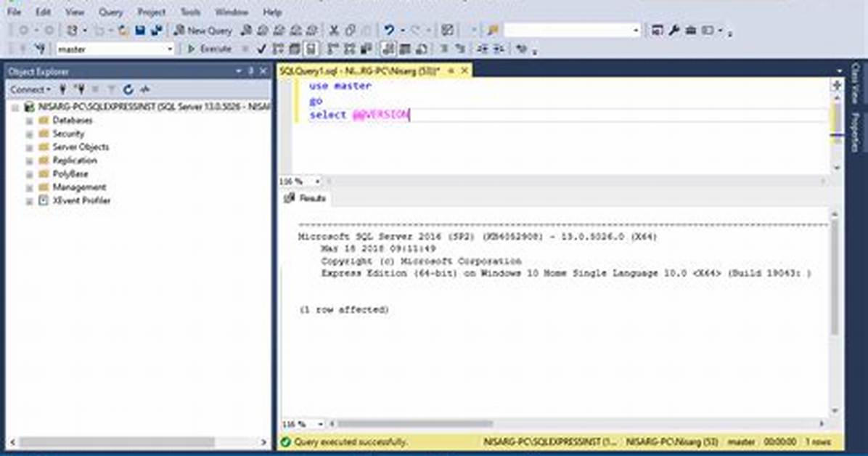Click the Change Connection plug icon
The height and width of the screenshot is (456, 868).
coord(39,49)
